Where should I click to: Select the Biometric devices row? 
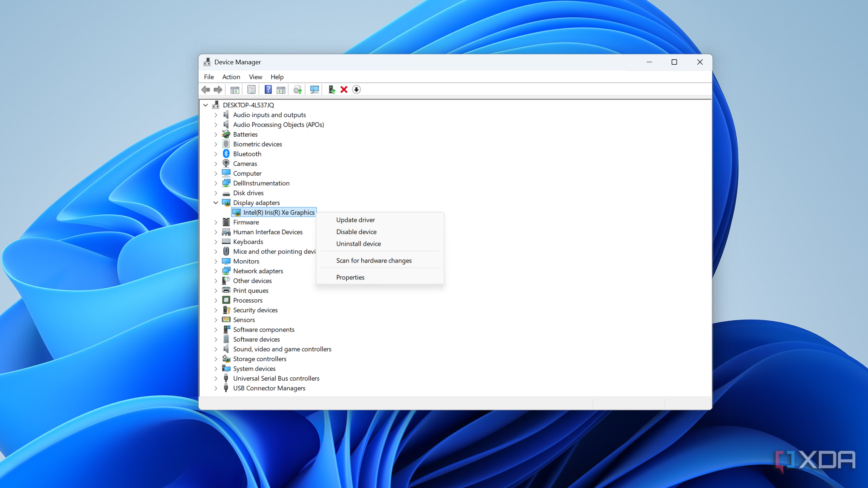pos(258,144)
